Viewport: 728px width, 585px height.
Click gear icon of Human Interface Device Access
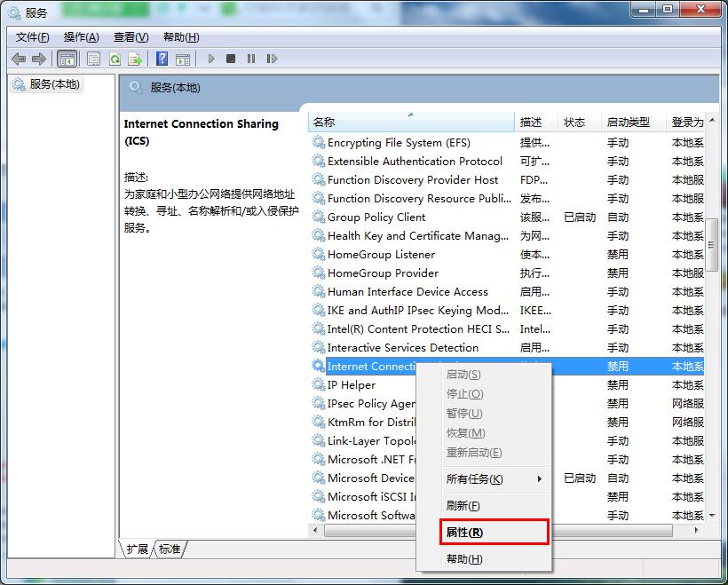319,291
